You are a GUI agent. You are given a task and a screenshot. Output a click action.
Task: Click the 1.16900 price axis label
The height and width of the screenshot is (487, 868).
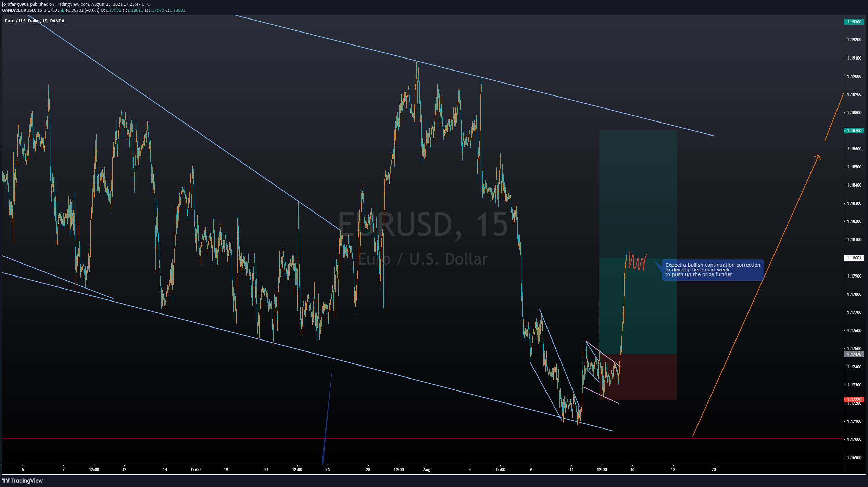[x=854, y=457]
